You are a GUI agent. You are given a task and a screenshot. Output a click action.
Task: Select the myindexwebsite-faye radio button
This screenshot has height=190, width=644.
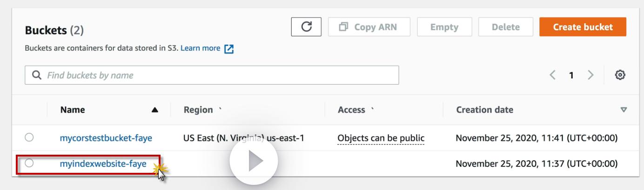[x=29, y=163]
